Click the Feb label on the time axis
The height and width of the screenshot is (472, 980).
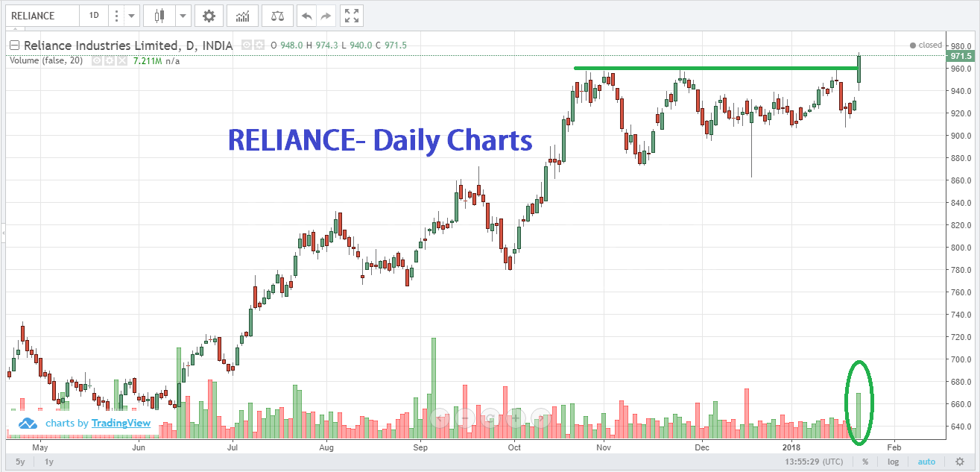tap(894, 447)
